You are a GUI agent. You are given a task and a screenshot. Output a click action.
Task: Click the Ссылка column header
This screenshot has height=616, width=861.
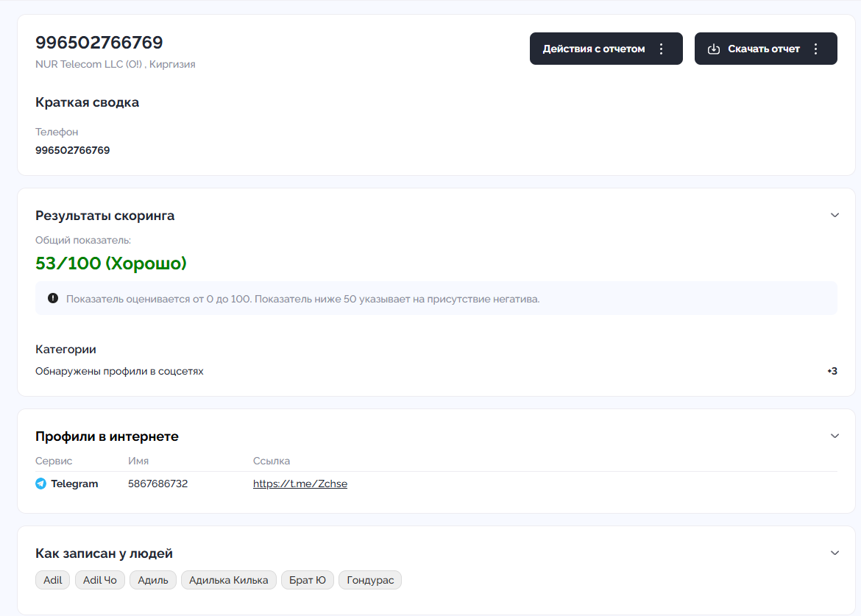pos(272,461)
